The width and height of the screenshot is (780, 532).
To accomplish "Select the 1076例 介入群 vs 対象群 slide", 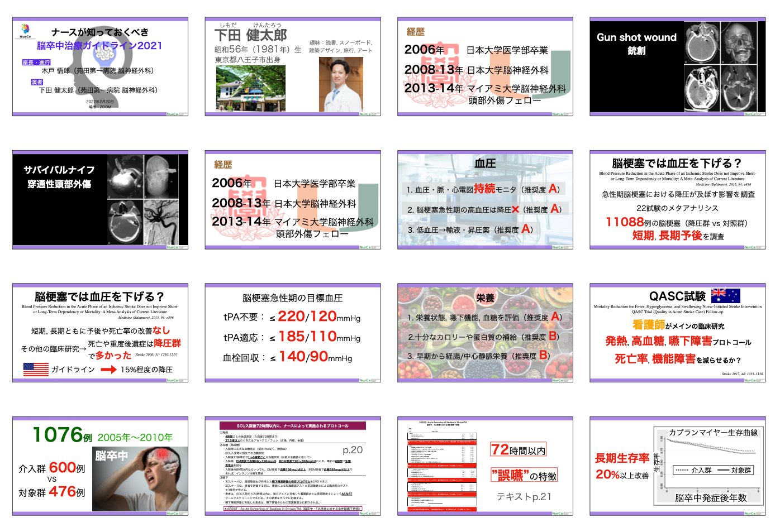I will (x=101, y=466).
